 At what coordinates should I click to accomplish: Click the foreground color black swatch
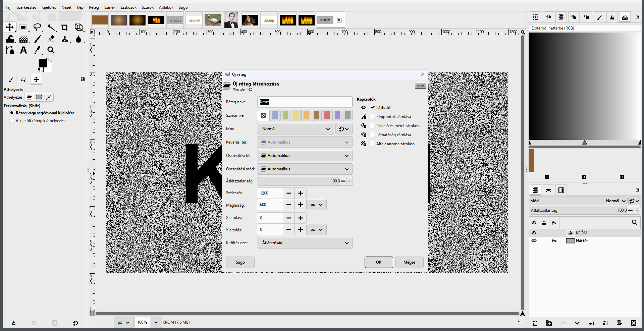(42, 63)
